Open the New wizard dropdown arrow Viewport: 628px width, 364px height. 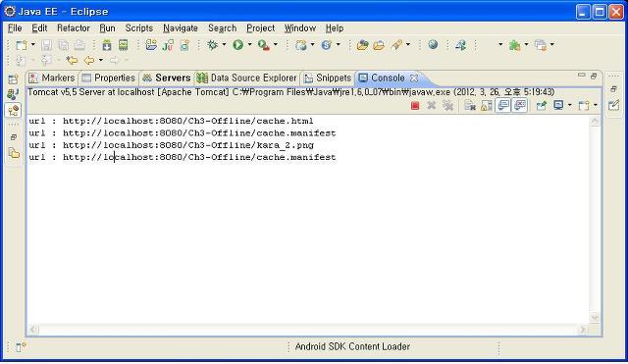[32, 45]
